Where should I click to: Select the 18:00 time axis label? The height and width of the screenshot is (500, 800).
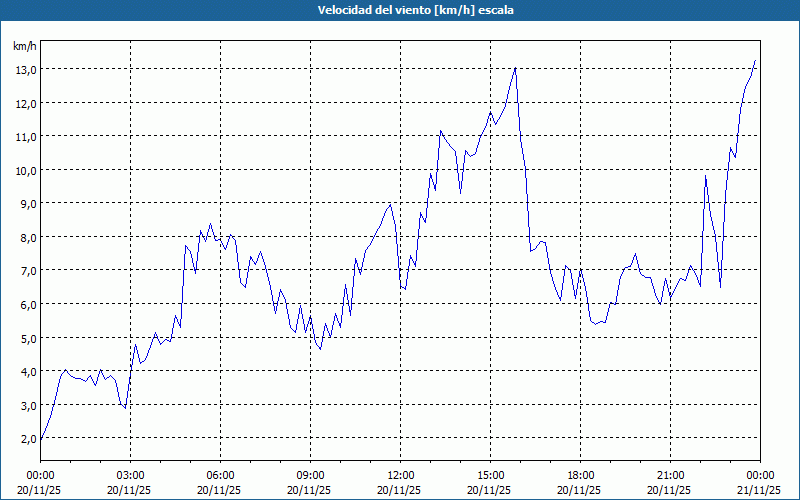[580, 475]
